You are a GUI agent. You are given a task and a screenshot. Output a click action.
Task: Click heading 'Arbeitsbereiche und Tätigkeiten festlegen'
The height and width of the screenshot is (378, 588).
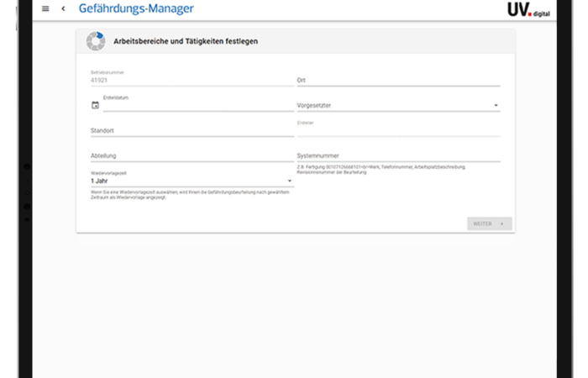tap(186, 41)
